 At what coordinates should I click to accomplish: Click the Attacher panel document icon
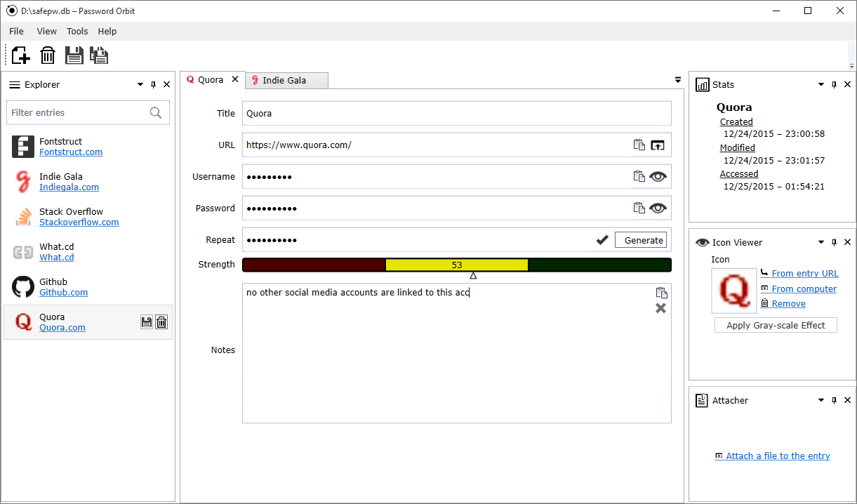702,401
